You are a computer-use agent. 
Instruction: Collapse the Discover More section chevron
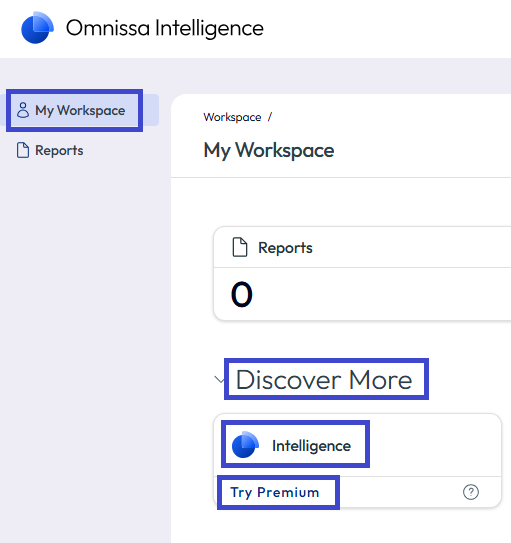pos(219,380)
